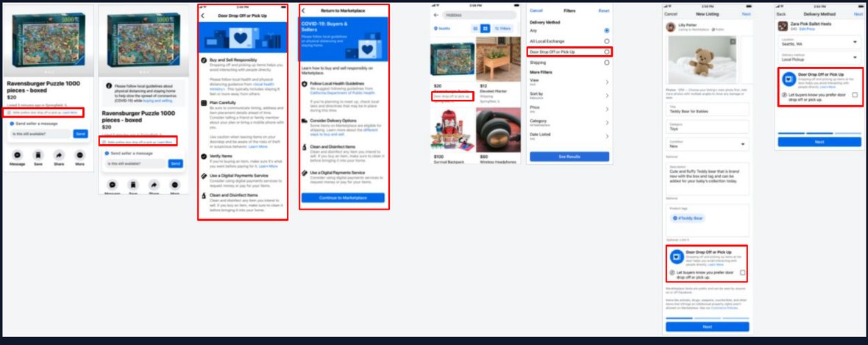Click bottom Next button on Delivery Method
868x345 pixels.
tap(819, 142)
